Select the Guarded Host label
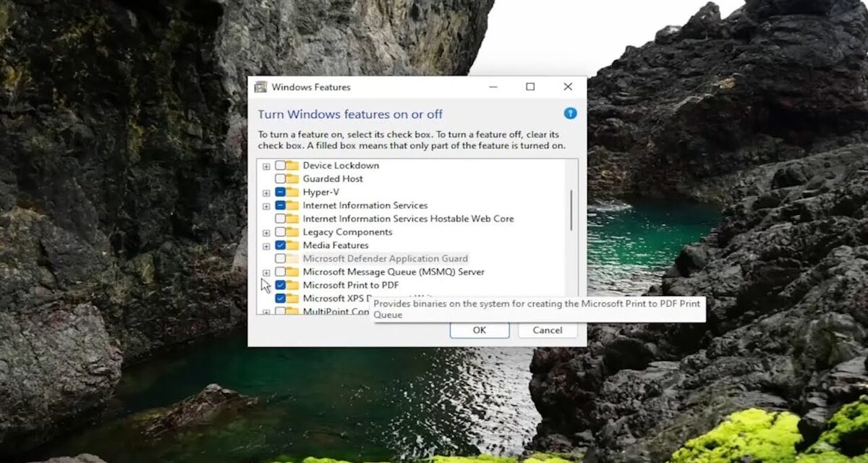 (x=333, y=179)
